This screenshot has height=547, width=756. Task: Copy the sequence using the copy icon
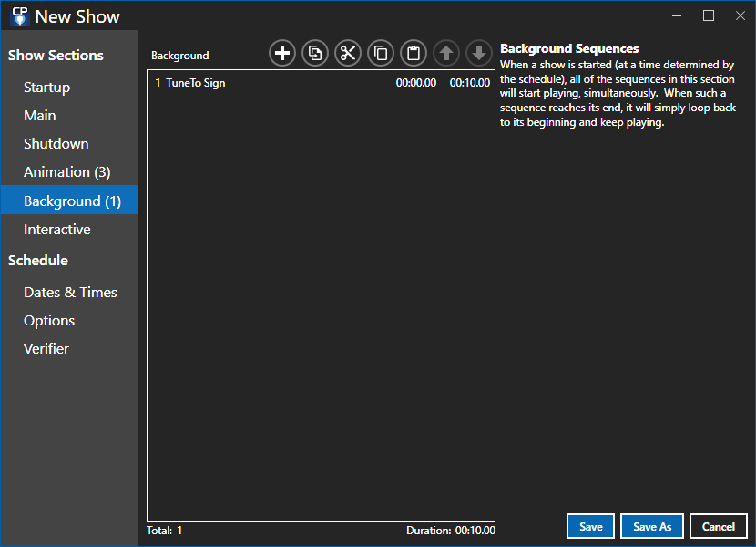(381, 53)
